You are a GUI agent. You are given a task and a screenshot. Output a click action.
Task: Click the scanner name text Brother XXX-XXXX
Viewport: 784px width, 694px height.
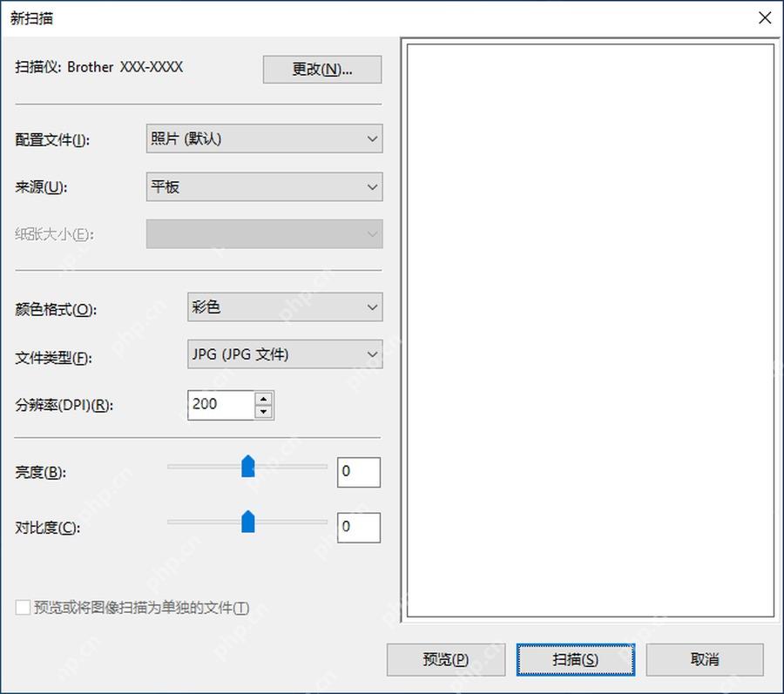[x=125, y=67]
